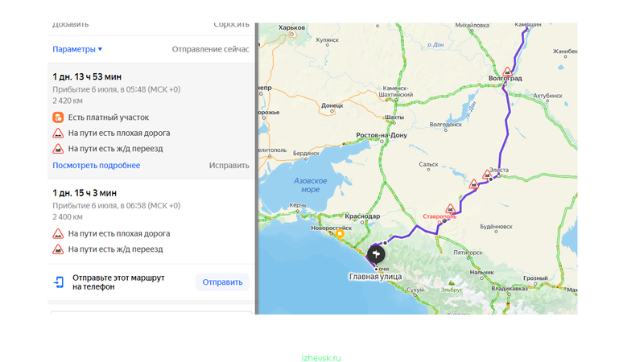
Task: Click railway crossing icon in second route
Action: pyautogui.click(x=58, y=249)
